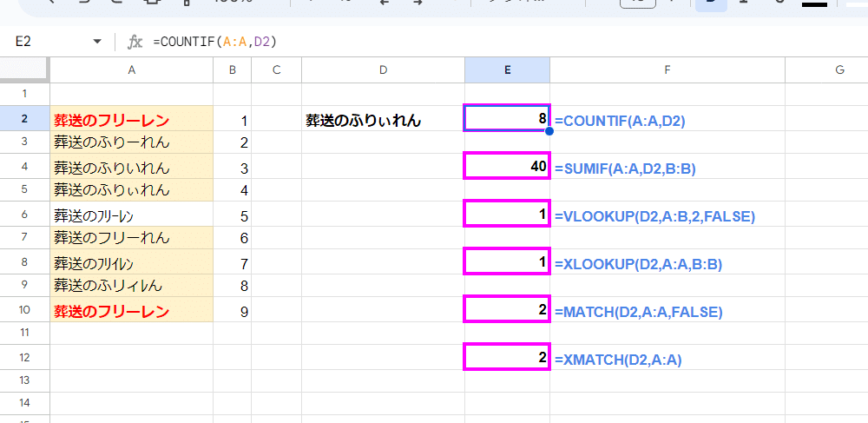Select row 8 header
Viewport: 868px width, 423px height.
coord(25,261)
